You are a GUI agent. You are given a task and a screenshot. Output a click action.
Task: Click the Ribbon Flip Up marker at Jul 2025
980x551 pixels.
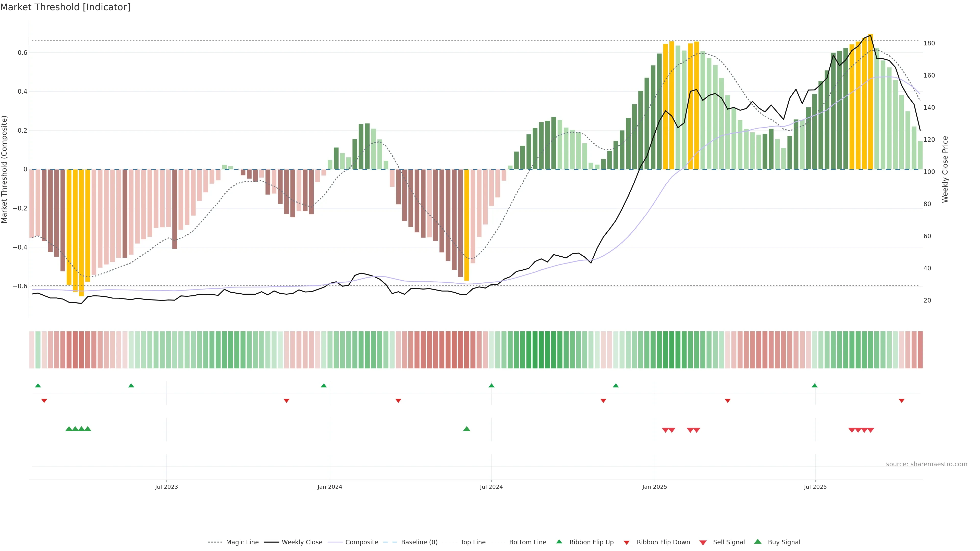pos(815,386)
